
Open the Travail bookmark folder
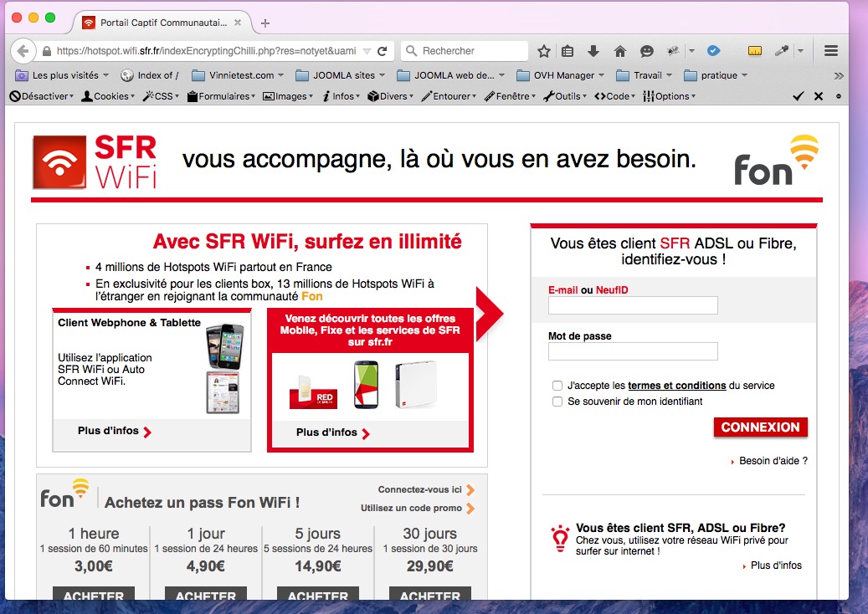point(645,76)
